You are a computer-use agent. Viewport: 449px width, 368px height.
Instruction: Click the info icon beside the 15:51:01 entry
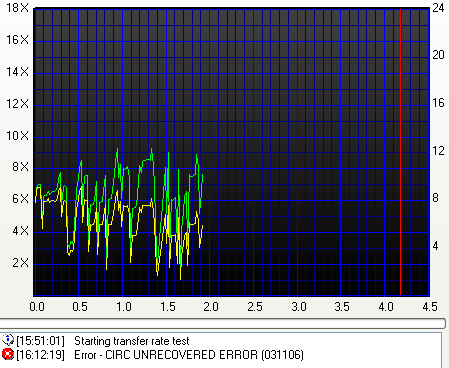7,340
